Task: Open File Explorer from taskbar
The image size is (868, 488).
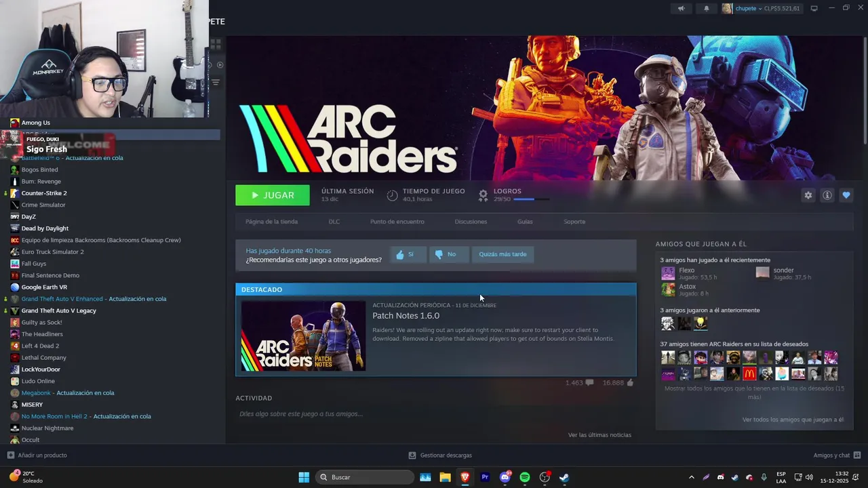Action: (x=445, y=477)
